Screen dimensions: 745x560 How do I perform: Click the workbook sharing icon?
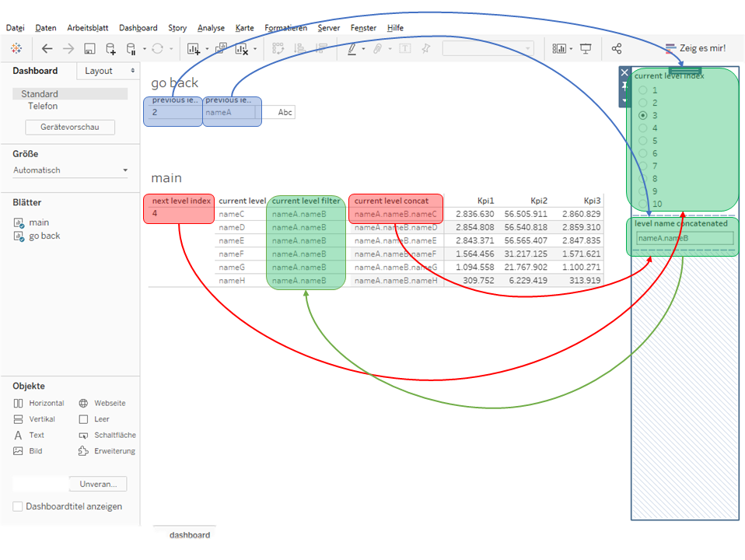point(616,48)
